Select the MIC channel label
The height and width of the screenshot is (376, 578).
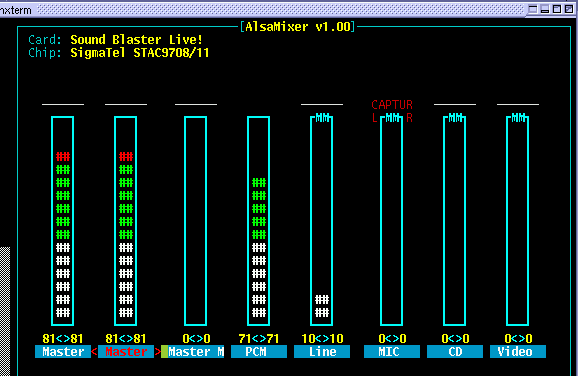point(392,352)
